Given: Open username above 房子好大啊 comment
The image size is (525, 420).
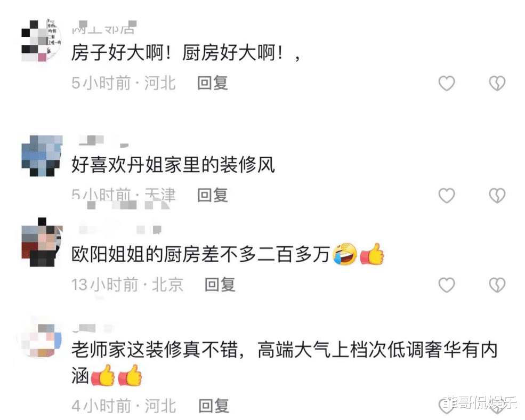Looking at the screenshot, I should tap(104, 28).
